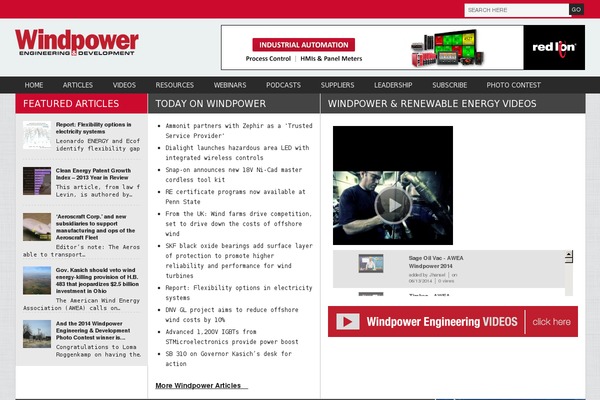
Task: Open the LEADERSHIP menu item
Action: point(393,85)
